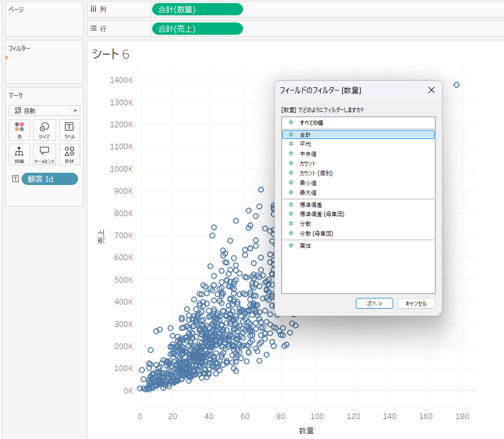Close the 数量 filter dialog
This screenshot has width=504, height=439.
coord(431,90)
